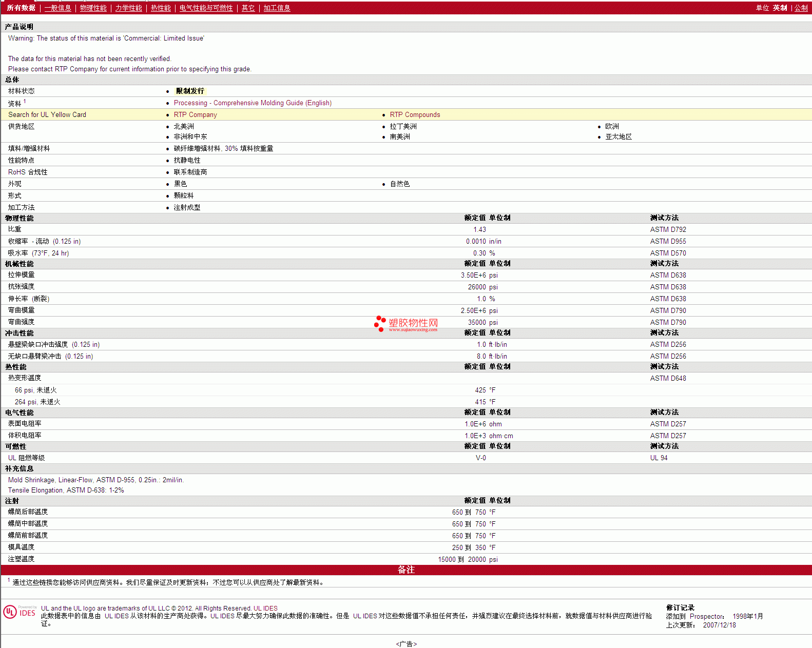The height and width of the screenshot is (648, 812).
Task: Open Processing - Comprehensive Molding Guide link
Action: coord(253,103)
